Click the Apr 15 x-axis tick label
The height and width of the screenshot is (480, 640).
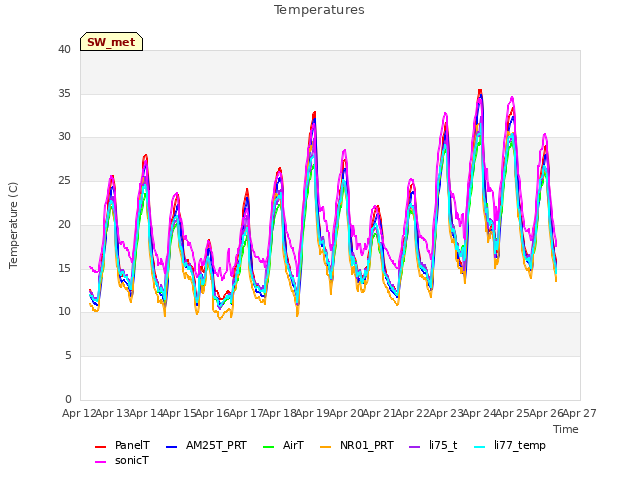tap(179, 413)
